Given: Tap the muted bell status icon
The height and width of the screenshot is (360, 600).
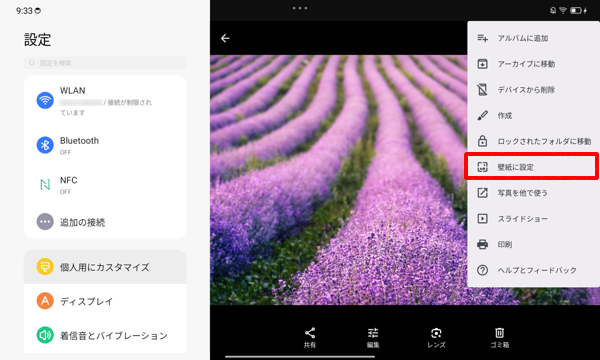Looking at the screenshot, I should pos(553,10).
